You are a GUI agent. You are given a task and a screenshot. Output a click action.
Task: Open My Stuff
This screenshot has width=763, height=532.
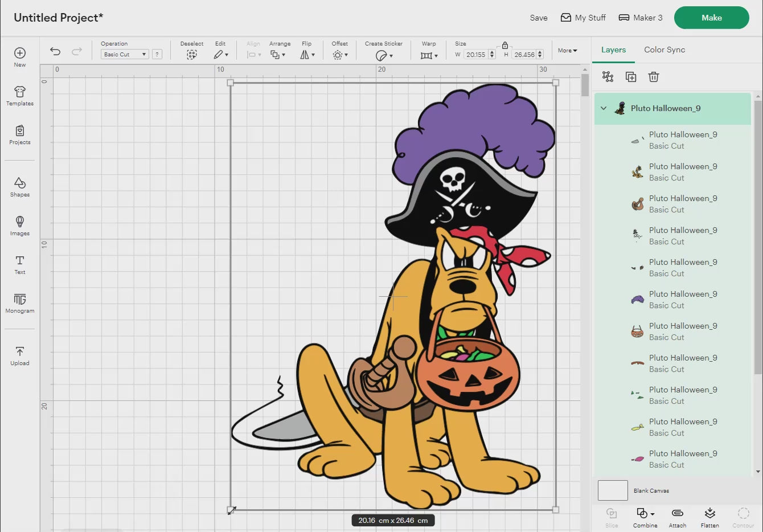(x=583, y=18)
